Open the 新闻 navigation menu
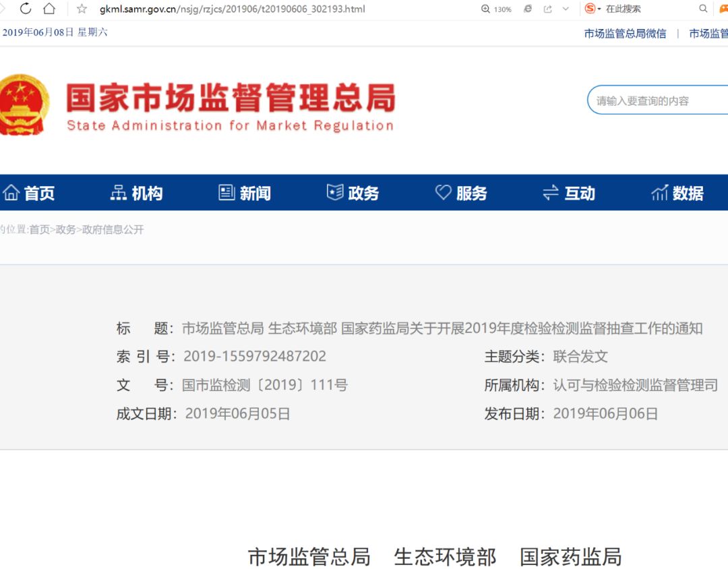 (x=255, y=193)
